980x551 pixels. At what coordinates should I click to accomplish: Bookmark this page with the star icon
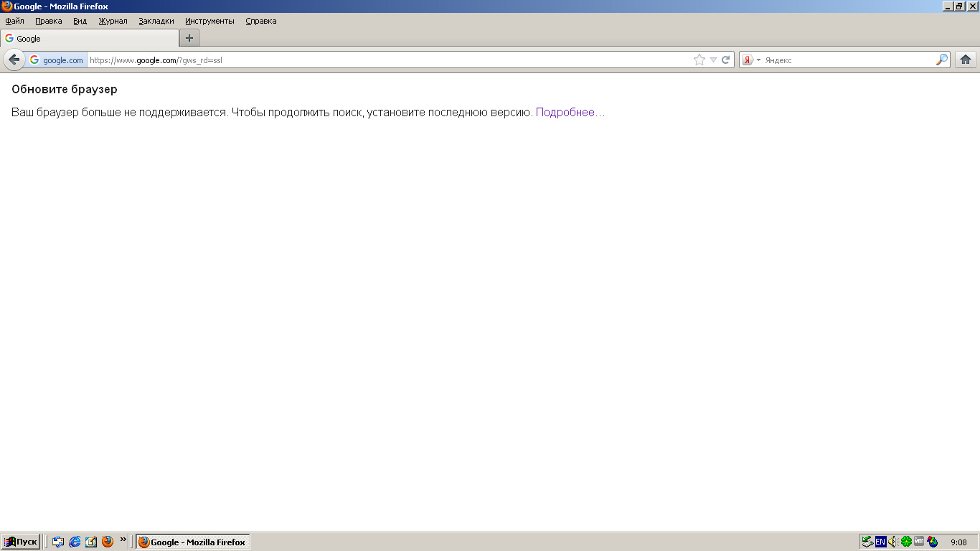699,60
